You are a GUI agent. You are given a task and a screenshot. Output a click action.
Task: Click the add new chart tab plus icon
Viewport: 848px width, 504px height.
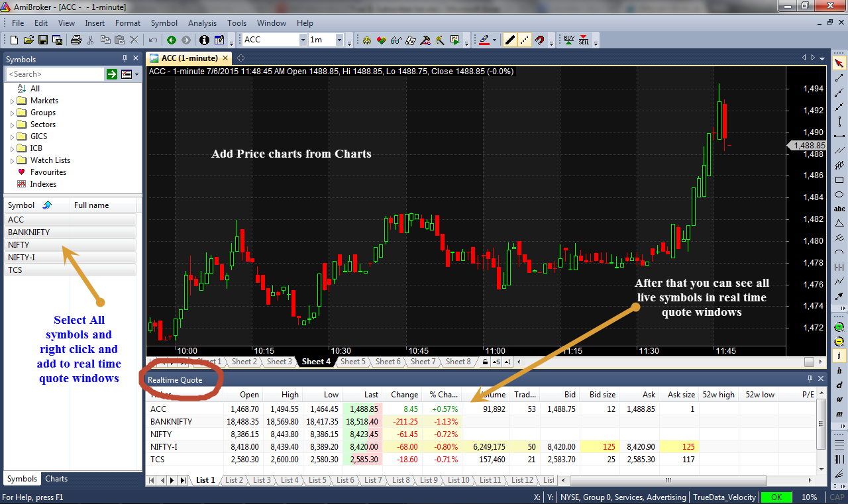(241, 58)
